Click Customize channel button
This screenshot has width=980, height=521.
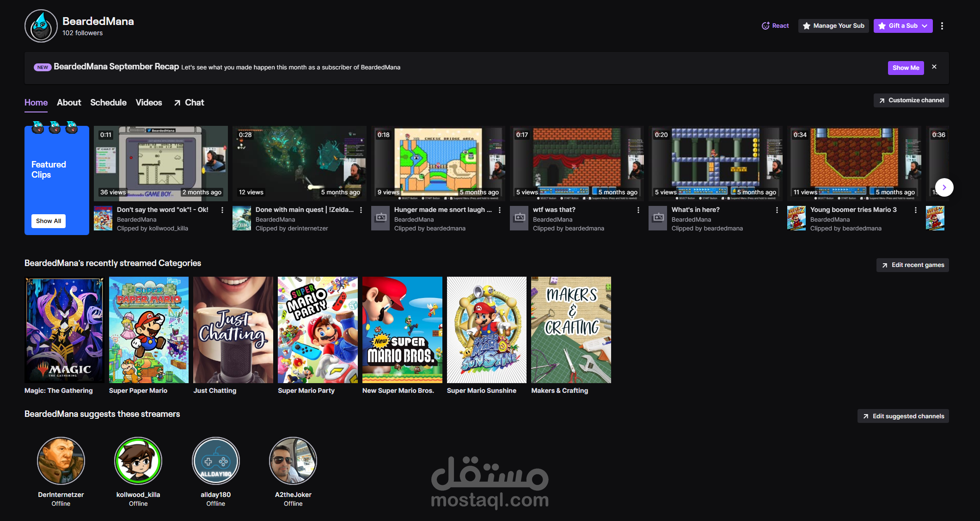point(911,100)
